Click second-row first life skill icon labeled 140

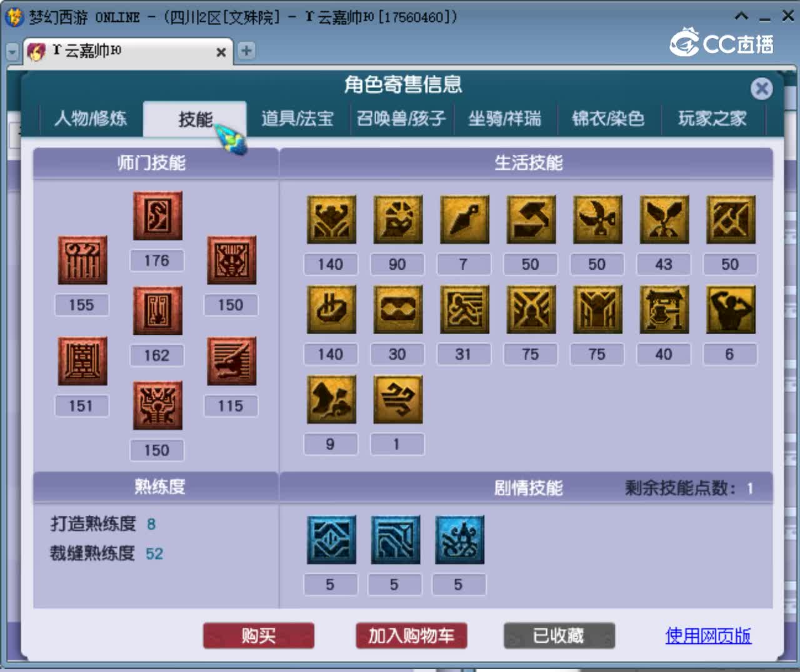click(331, 309)
